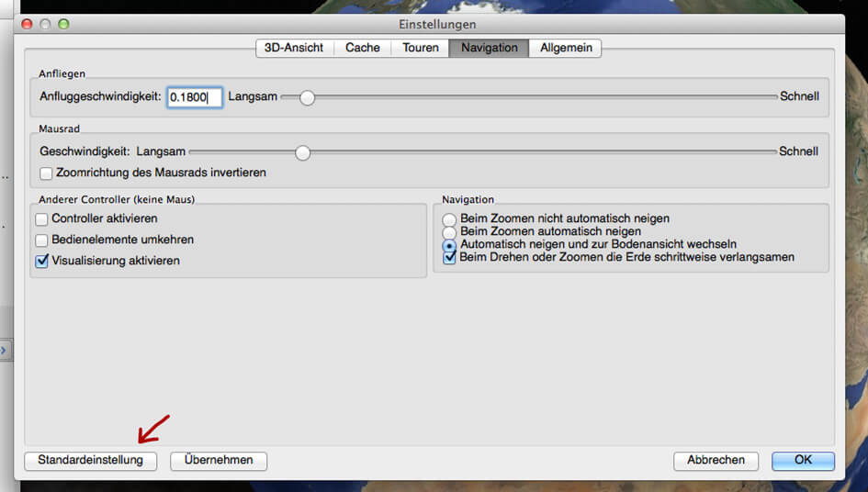Click the Anfluggeschwindigkeit input field
Screen dimensions: 868x492
[x=195, y=97]
